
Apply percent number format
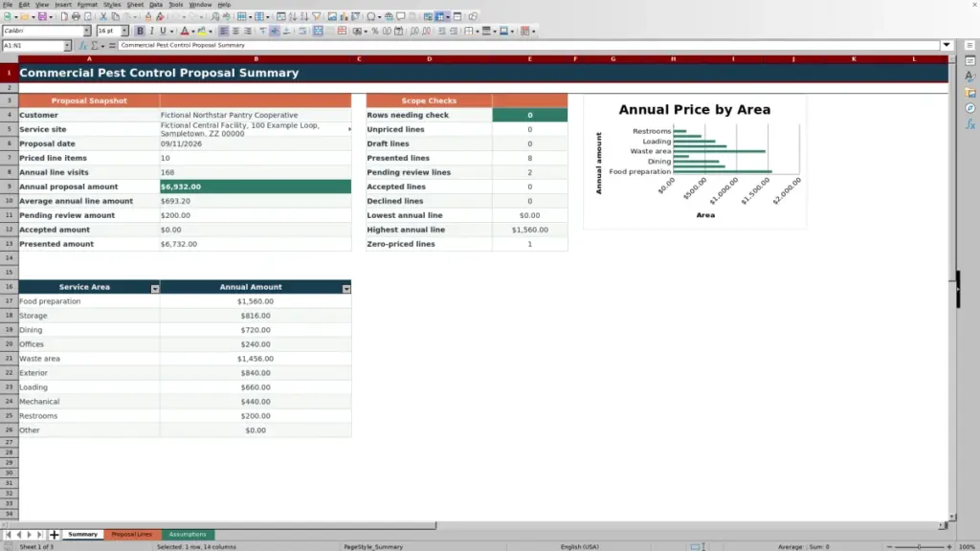[375, 31]
